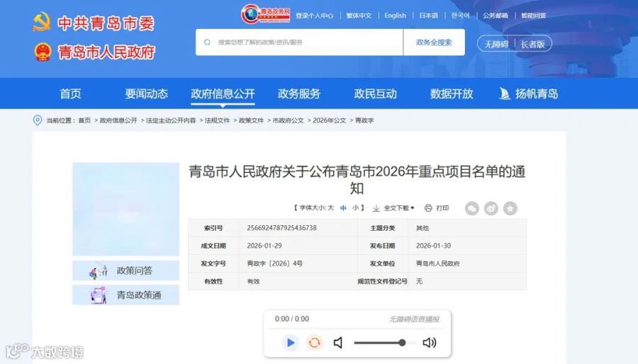
Task: Open 智能问答 link
Action: tap(533, 16)
